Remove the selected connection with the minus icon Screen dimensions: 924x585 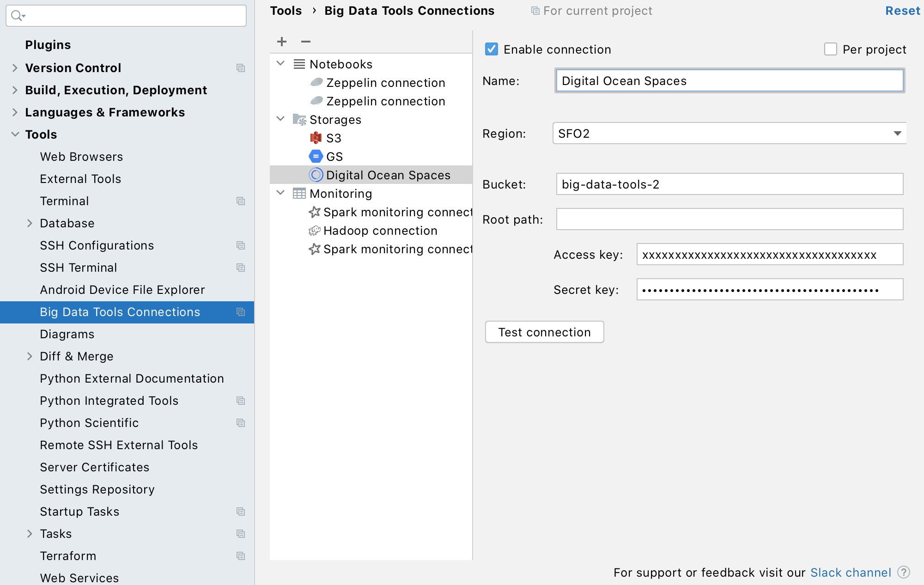click(x=306, y=42)
